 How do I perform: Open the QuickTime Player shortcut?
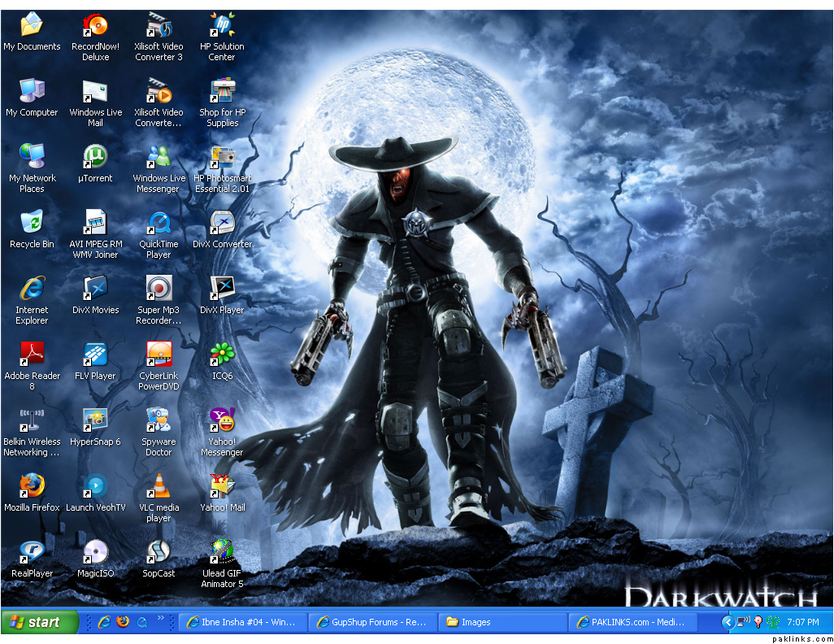click(159, 222)
